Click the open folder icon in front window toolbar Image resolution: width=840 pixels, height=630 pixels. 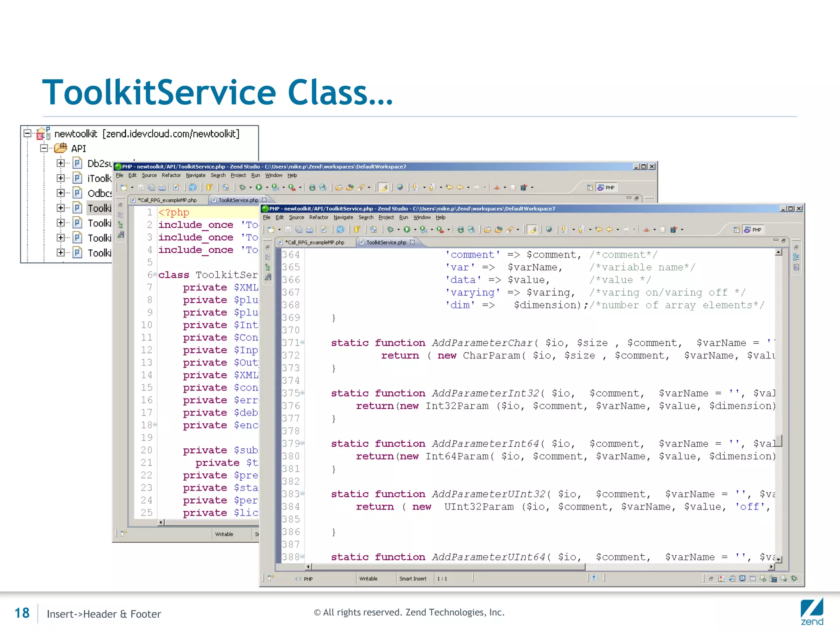487,230
